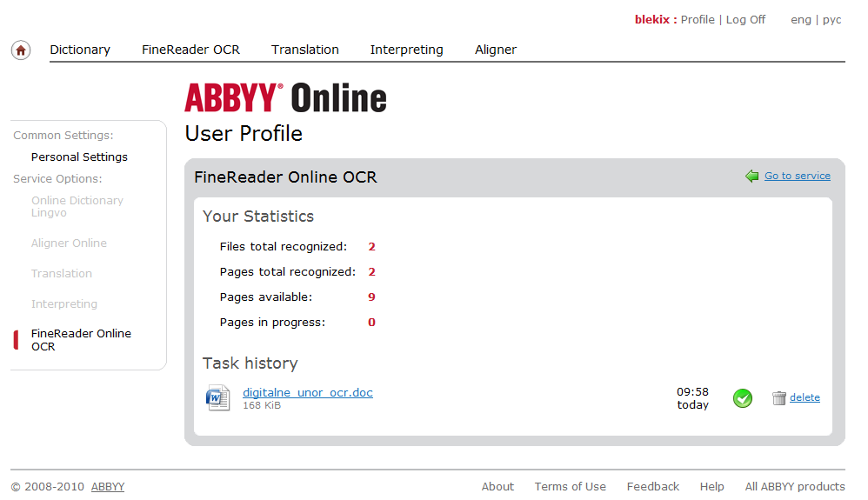Open All ABBYY products footer link
868x500 pixels.
[795, 487]
